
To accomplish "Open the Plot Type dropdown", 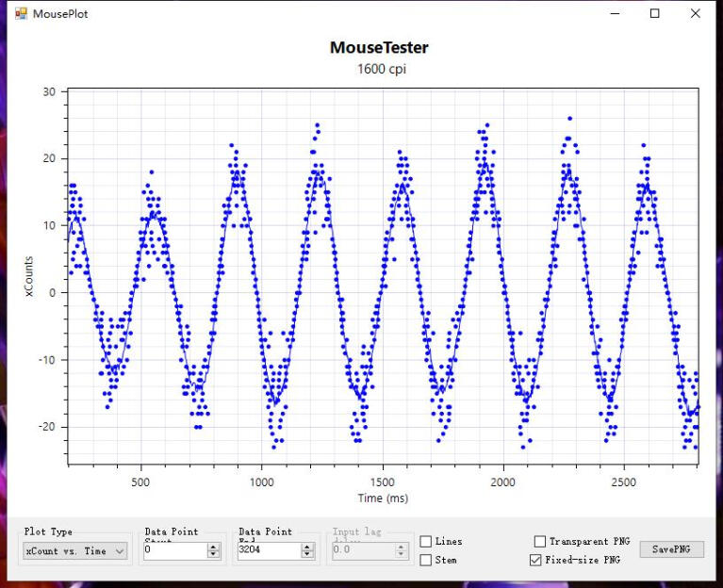I will coord(75,551).
